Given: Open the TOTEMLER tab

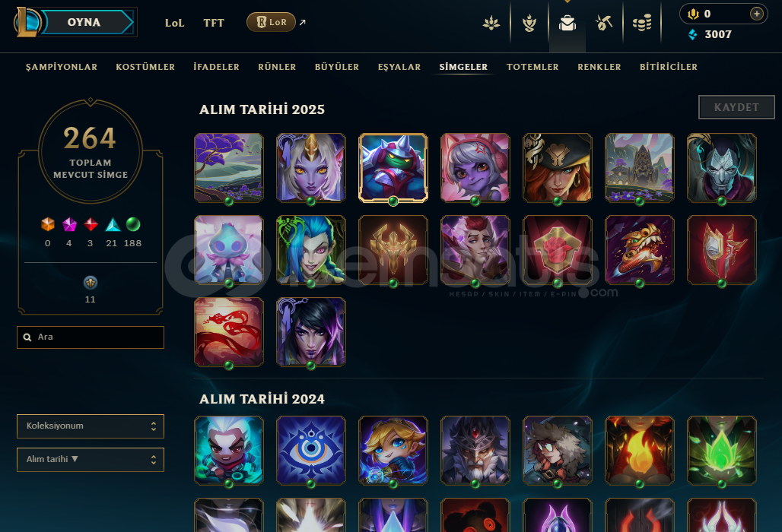Looking at the screenshot, I should [532, 67].
